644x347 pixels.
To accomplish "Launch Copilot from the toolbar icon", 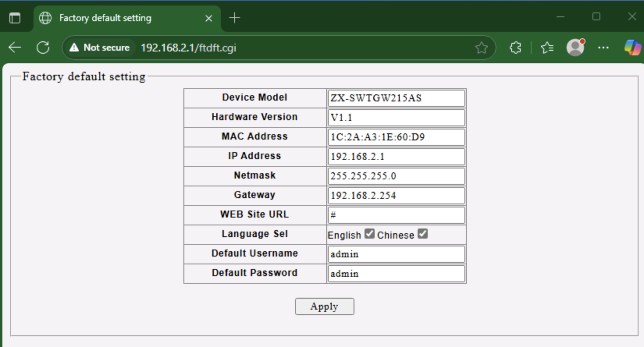I will click(x=632, y=48).
